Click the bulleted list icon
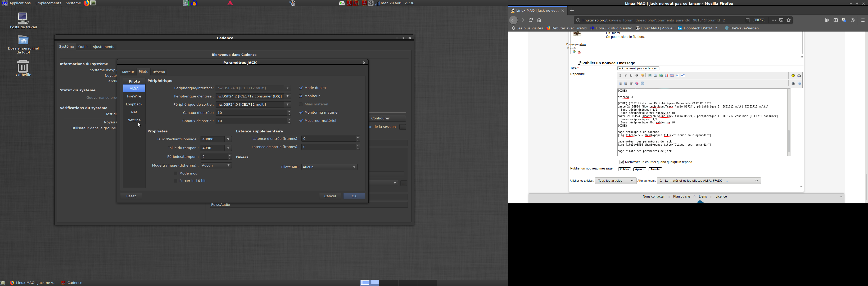The height and width of the screenshot is (286, 868). pyautogui.click(x=620, y=84)
